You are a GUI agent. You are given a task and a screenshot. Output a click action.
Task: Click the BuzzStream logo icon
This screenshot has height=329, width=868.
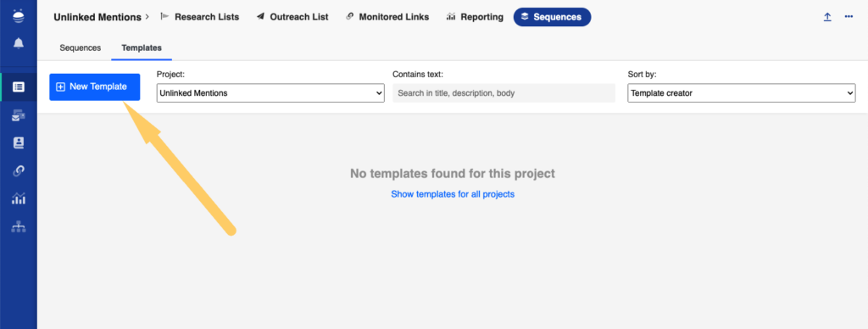[x=19, y=15]
